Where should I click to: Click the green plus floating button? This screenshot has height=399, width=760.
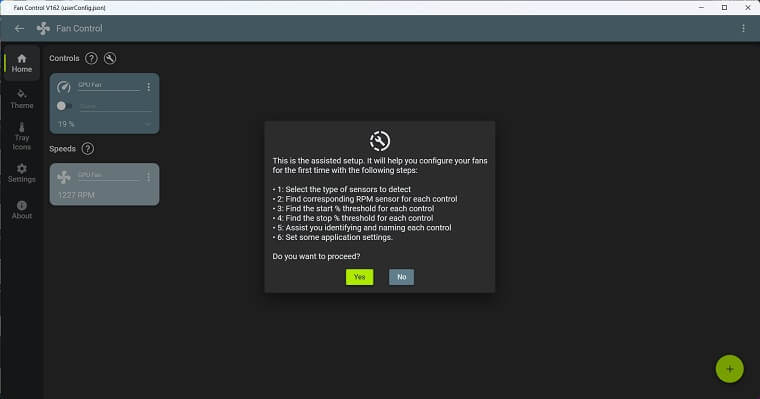click(x=729, y=369)
